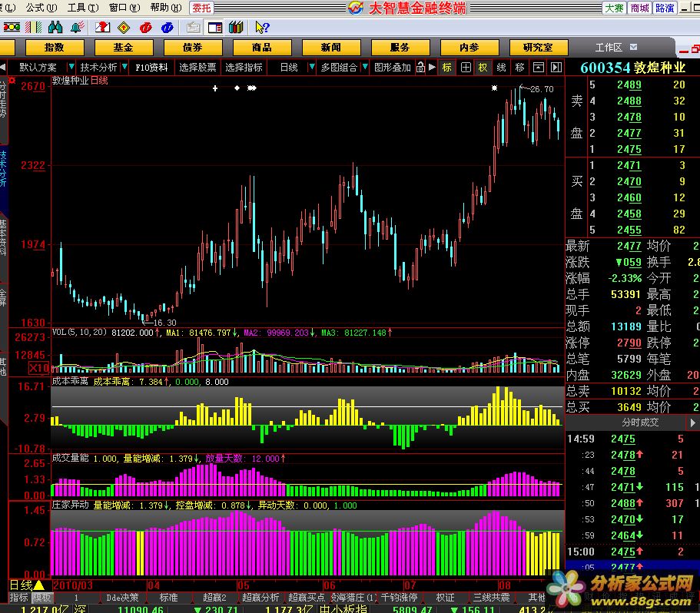Image resolution: width=700 pixels, height=613 pixels.
Task: Click the yellow triangle next to 日线
Action: [39, 585]
